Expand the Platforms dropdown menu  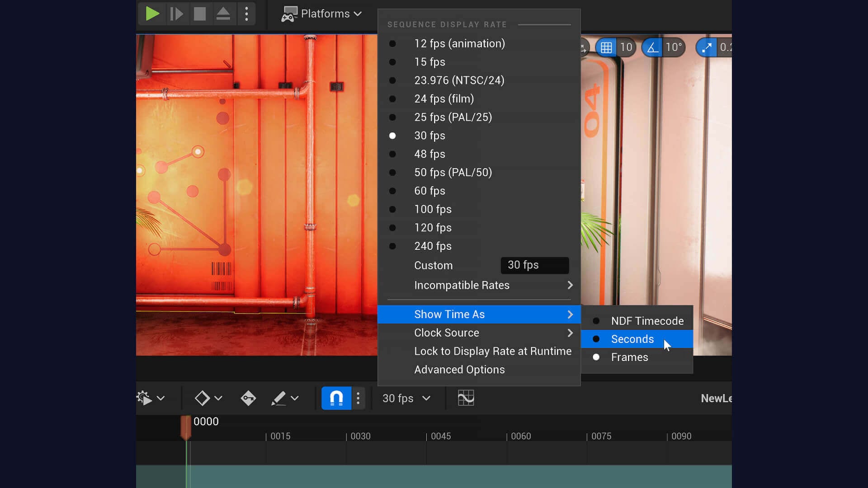322,13
